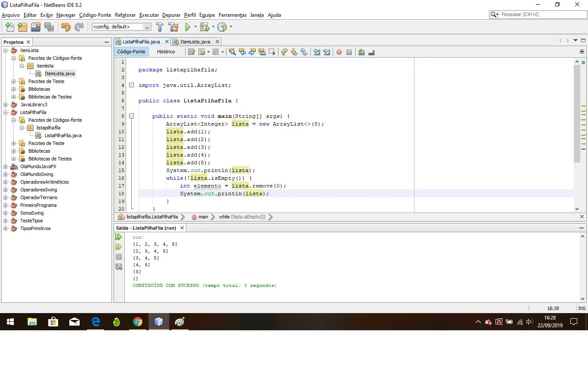Screen dimensions: 588x369
Task: Open the config. default dropdown
Action: [x=121, y=27]
